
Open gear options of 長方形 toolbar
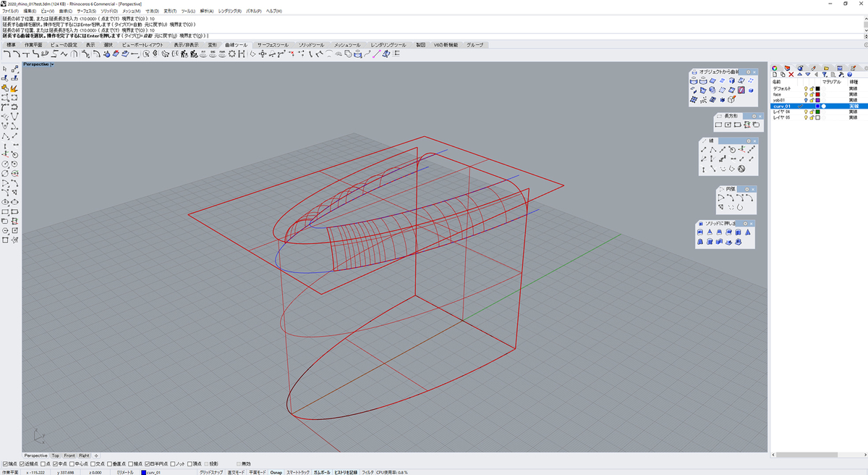(x=754, y=116)
